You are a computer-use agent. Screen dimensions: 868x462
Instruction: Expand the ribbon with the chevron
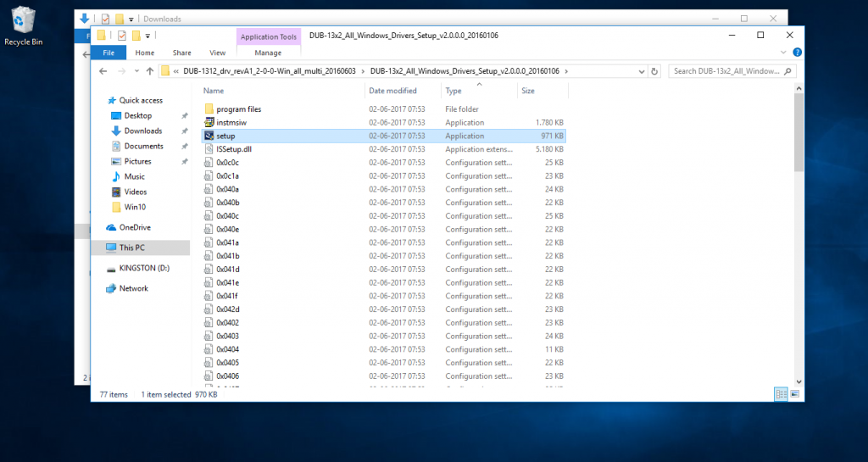783,53
